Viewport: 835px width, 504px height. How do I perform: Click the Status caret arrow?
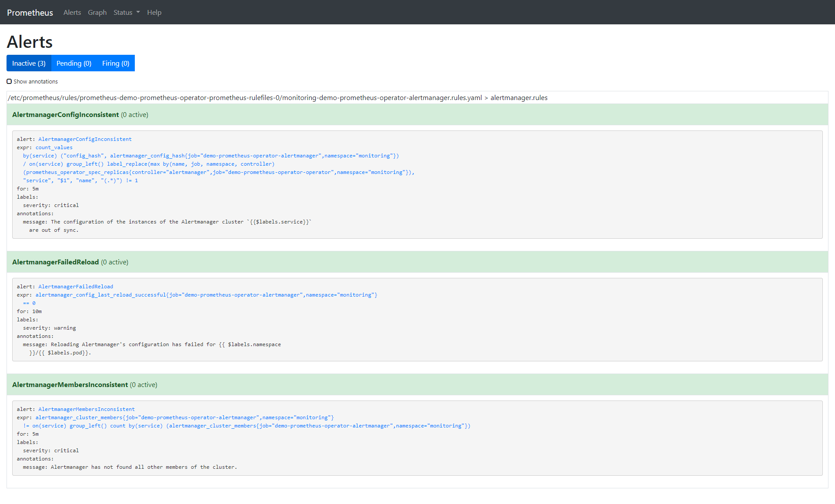pyautogui.click(x=138, y=12)
